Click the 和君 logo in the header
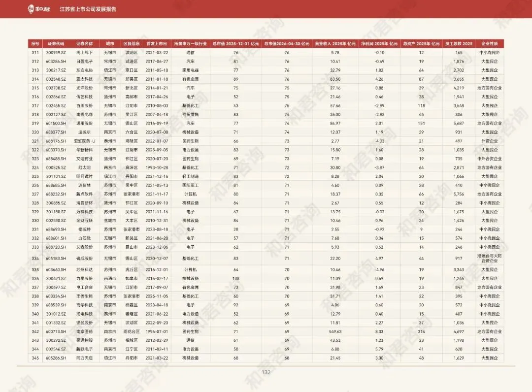The height and width of the screenshot is (392, 532). (39, 9)
